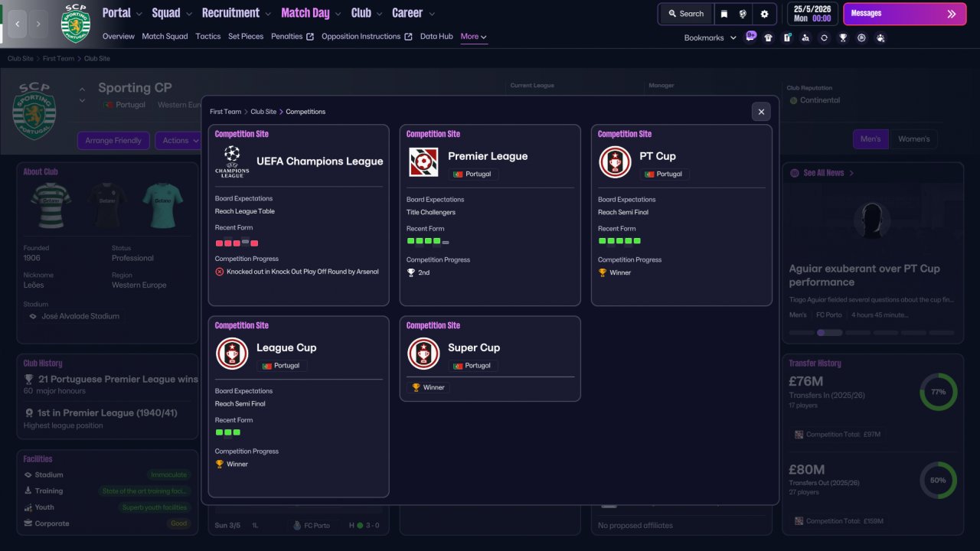Click the Premier League competition logo

click(x=423, y=162)
